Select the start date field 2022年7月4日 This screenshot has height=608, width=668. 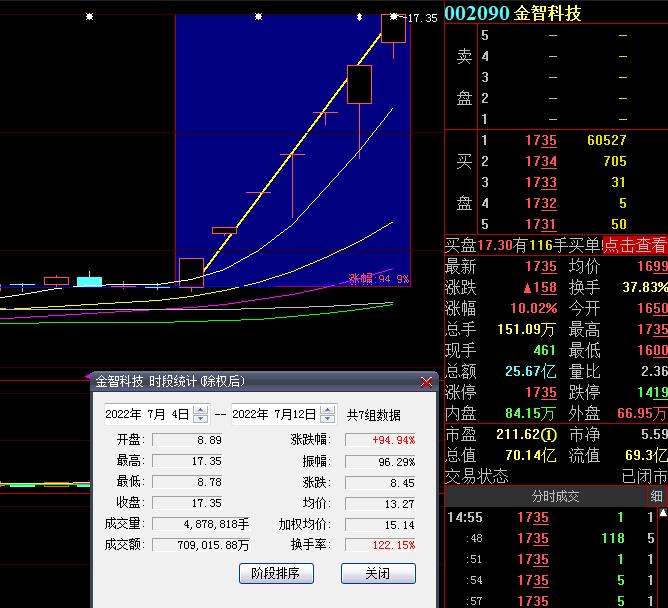coord(148,415)
